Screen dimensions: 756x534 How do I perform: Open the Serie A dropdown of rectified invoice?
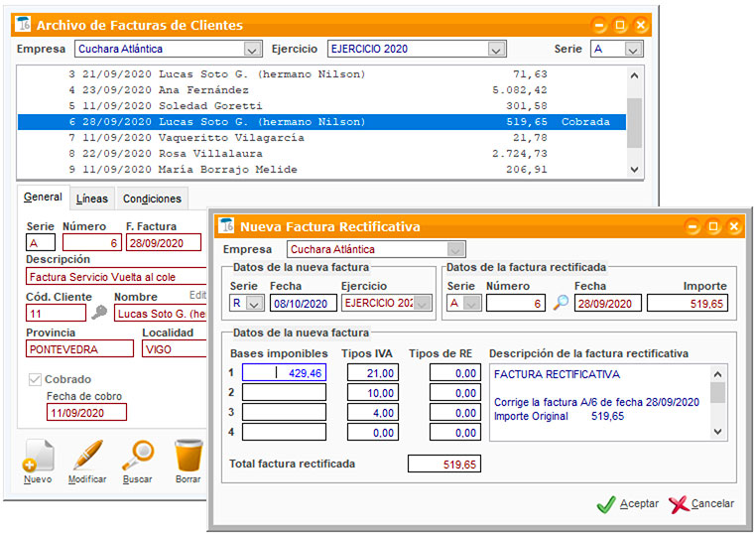point(471,304)
